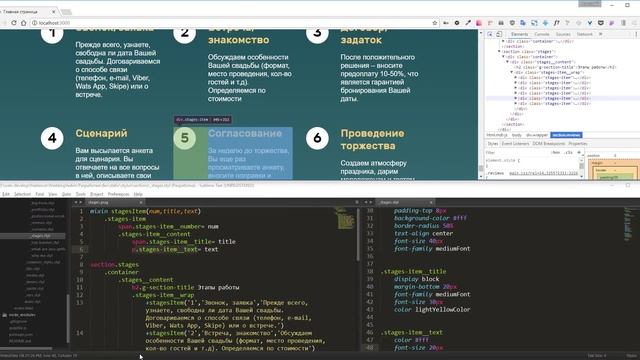640x360 pixels.
Task: Collapse section class stages node
Action: [x=499, y=52]
